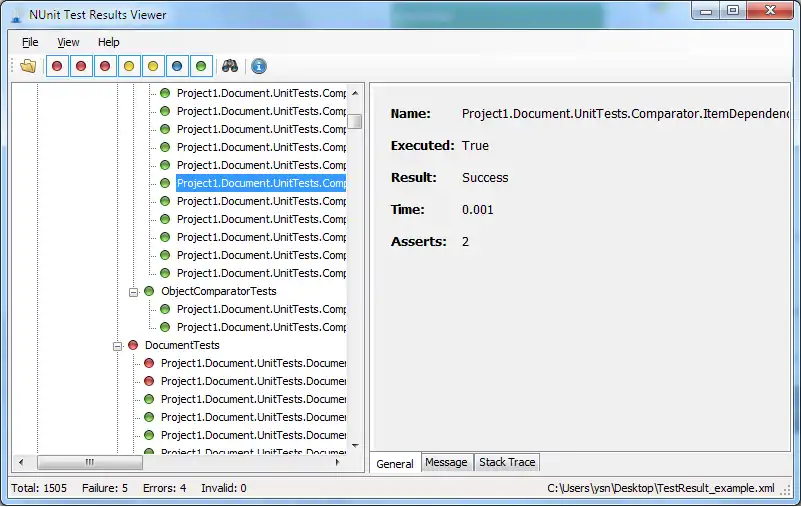
Task: Click 'Errors: 4' in status bar
Action: point(164,488)
